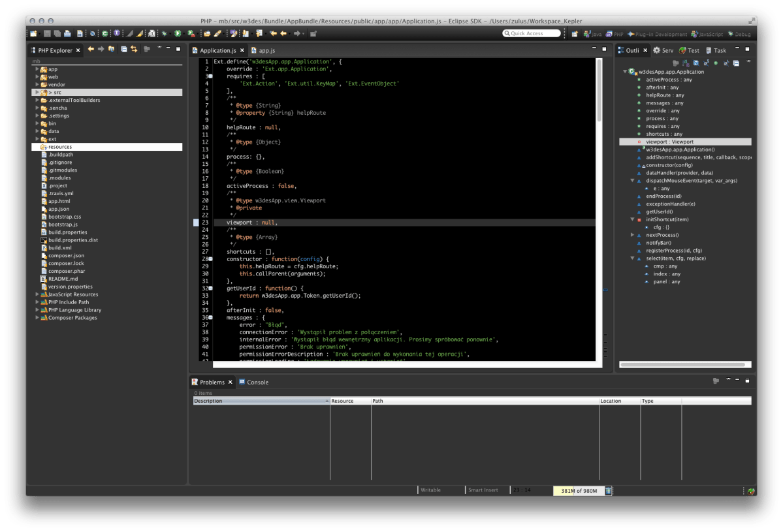
Task: Expand the app folder in PHP Explorer
Action: click(x=37, y=69)
